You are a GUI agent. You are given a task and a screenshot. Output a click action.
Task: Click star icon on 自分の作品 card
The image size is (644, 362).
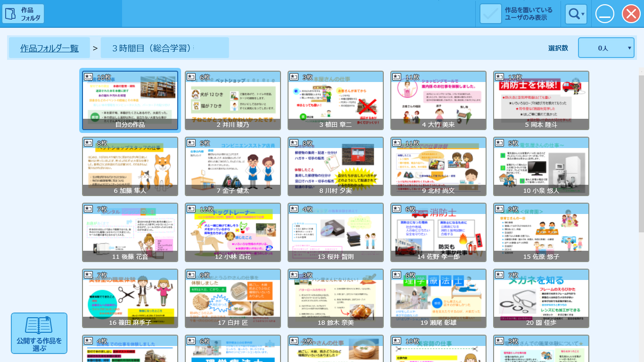click(x=88, y=77)
